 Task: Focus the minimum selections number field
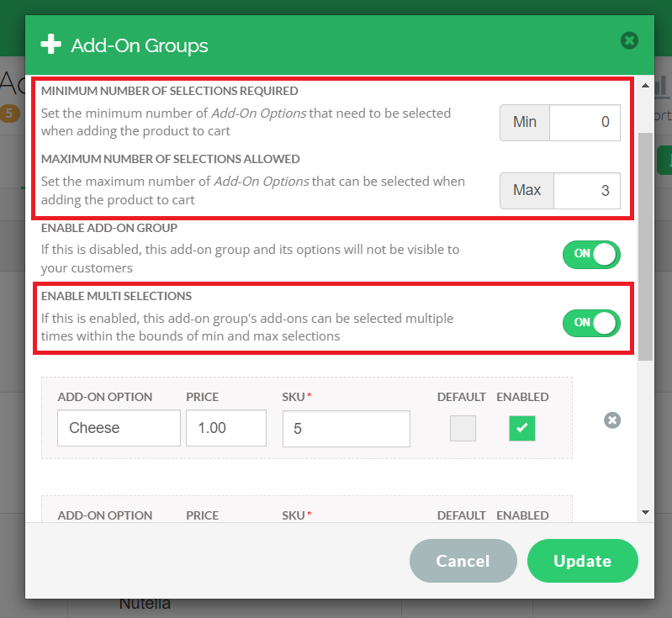coord(585,122)
